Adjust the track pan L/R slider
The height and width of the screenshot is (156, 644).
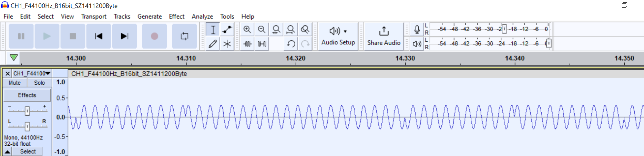coord(27,126)
